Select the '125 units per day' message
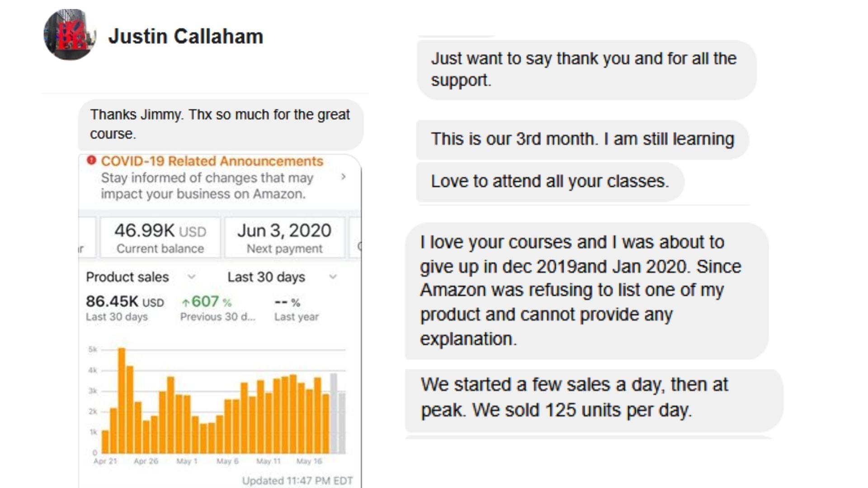The height and width of the screenshot is (488, 868). (x=594, y=399)
